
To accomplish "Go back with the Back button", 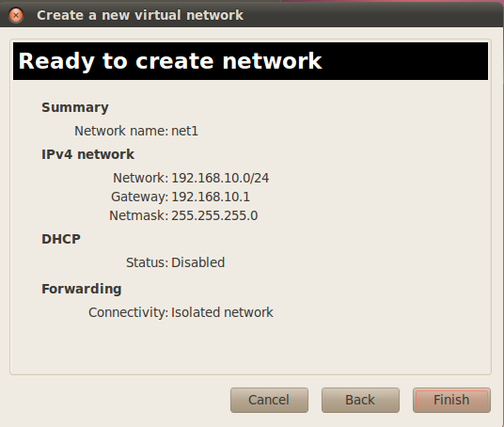I will coord(360,400).
